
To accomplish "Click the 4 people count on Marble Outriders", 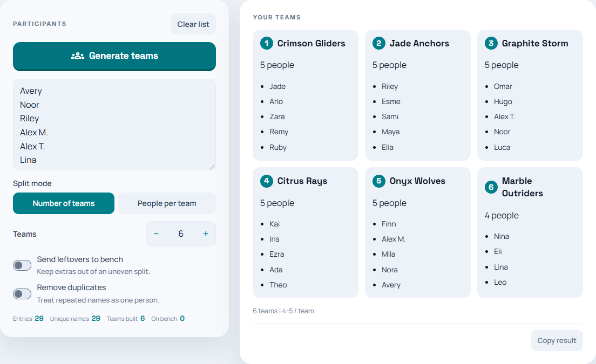I will pos(502,216).
